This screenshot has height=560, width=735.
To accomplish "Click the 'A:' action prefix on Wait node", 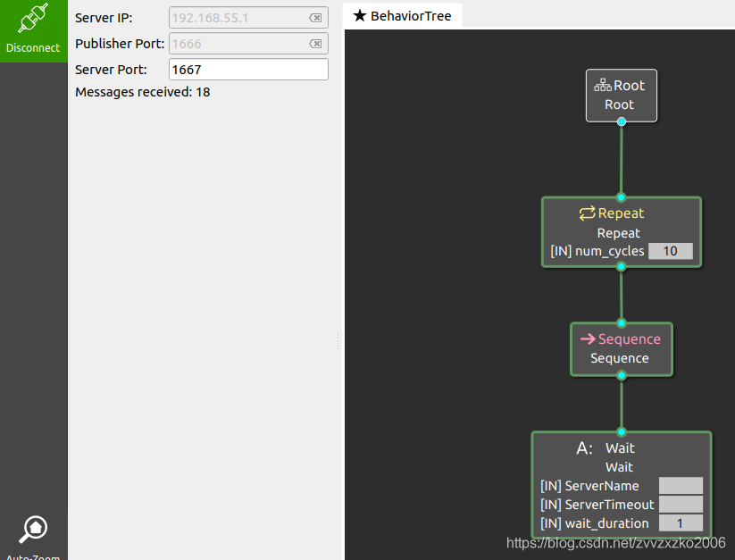I will tap(584, 448).
